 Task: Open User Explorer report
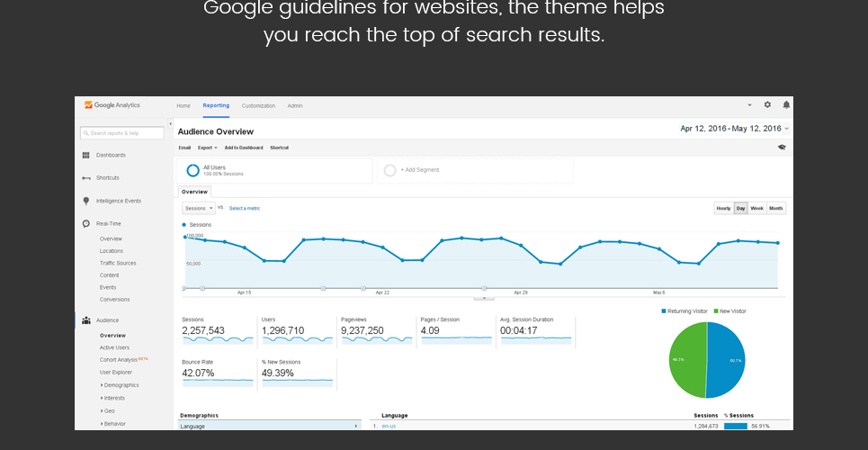[116, 373]
